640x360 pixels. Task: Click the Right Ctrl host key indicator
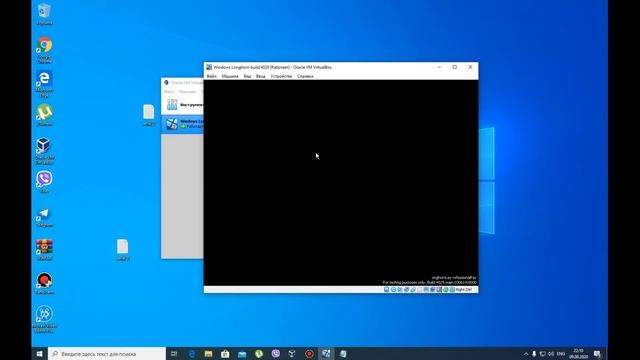(x=464, y=289)
